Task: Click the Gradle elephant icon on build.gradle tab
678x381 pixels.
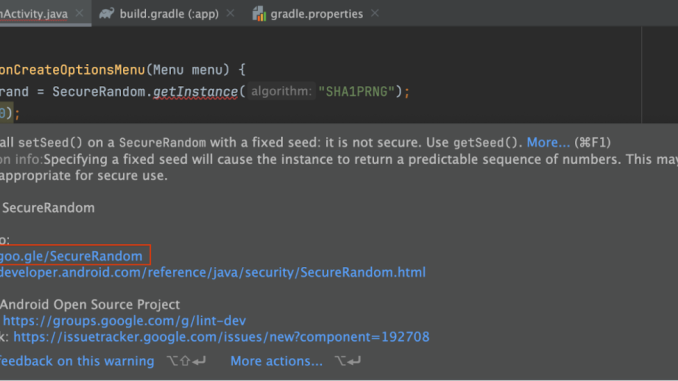Action: tap(106, 13)
